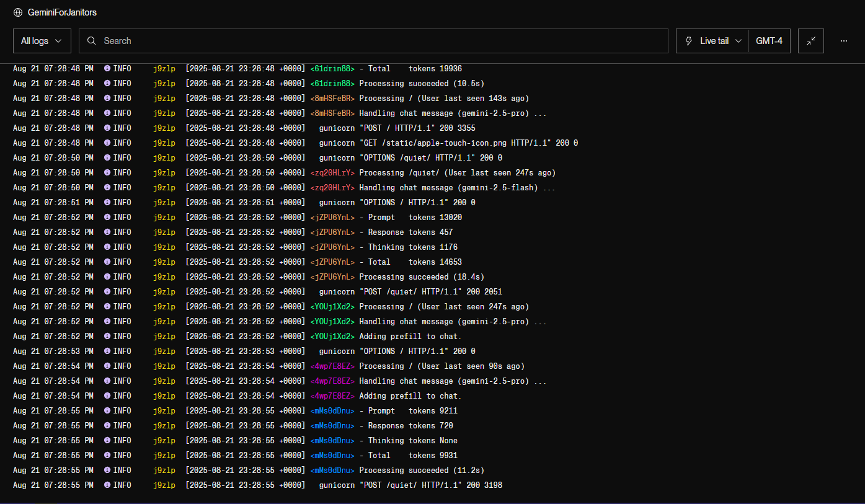Click the info icon on the 'Total tokens 9931' row
This screenshot has width=865, height=504.
pyautogui.click(x=107, y=456)
